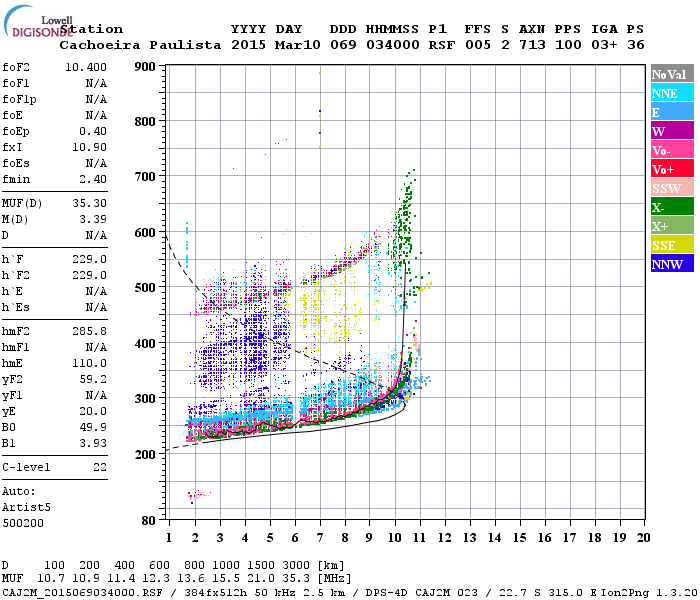Select the NNE cyan legend swatch
700x600 pixels.
(x=672, y=93)
